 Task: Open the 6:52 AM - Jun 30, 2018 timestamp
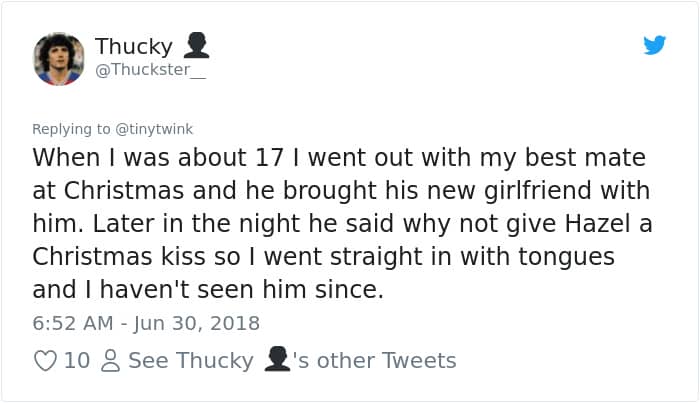click(x=146, y=323)
